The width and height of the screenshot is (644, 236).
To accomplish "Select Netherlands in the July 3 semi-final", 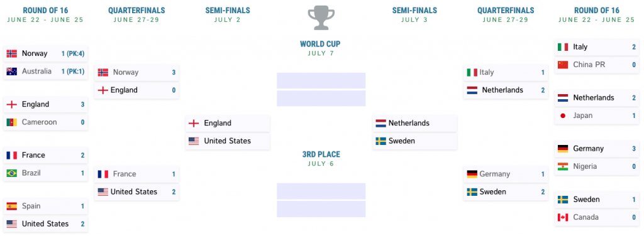I will click(414, 123).
